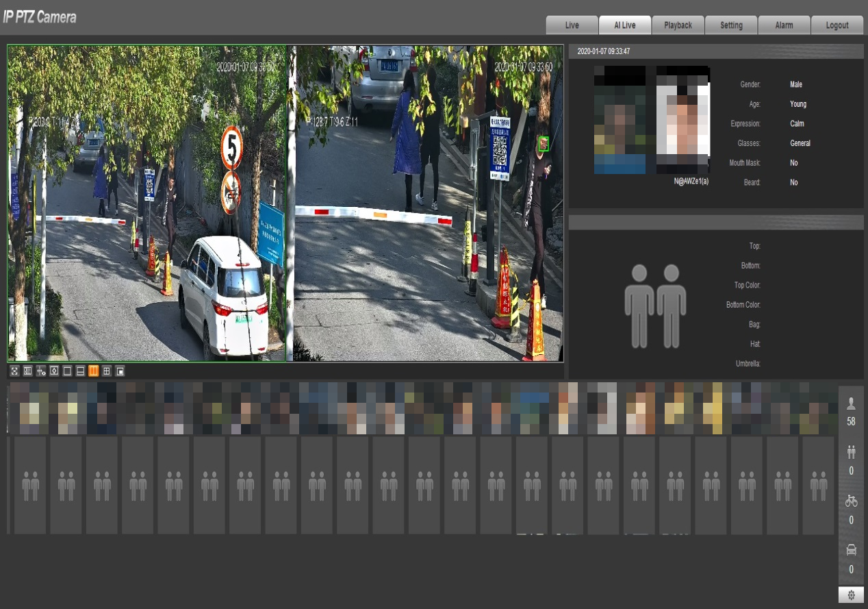Viewport: 868px width, 609px height.
Task: Open the gear settings button under the counters
Action: click(x=852, y=595)
